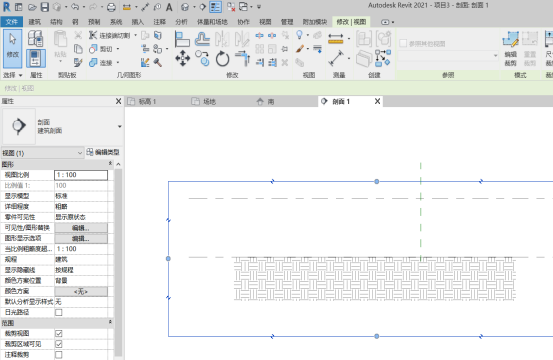Click the Trim/Extend to Corner icon

click(243, 59)
